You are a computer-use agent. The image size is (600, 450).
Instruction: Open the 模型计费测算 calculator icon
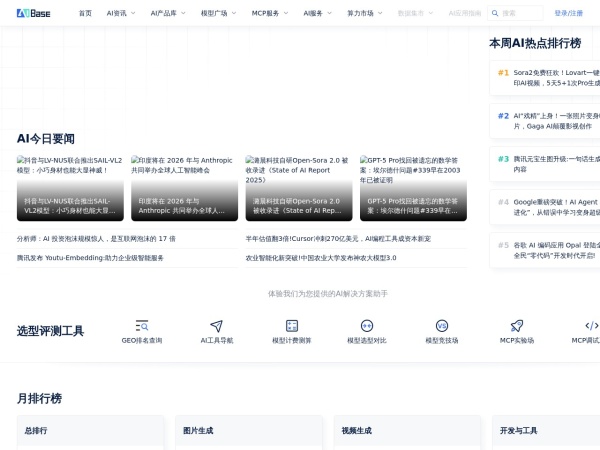[x=292, y=326]
